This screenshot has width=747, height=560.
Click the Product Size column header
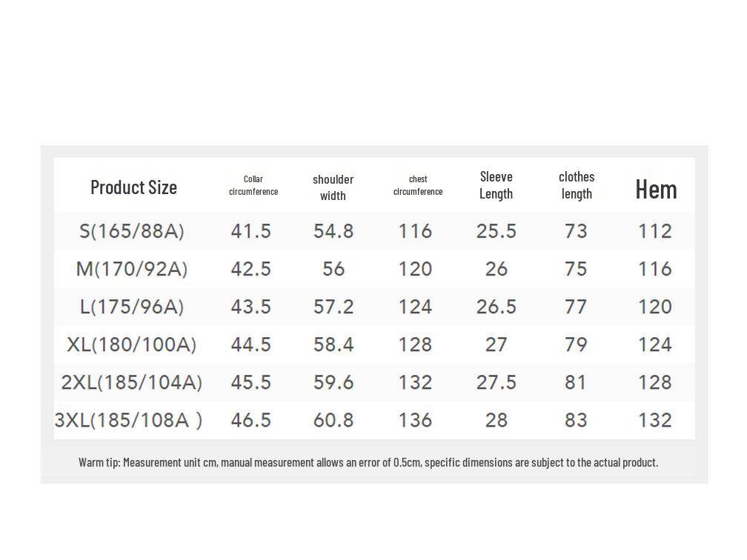pyautogui.click(x=133, y=187)
